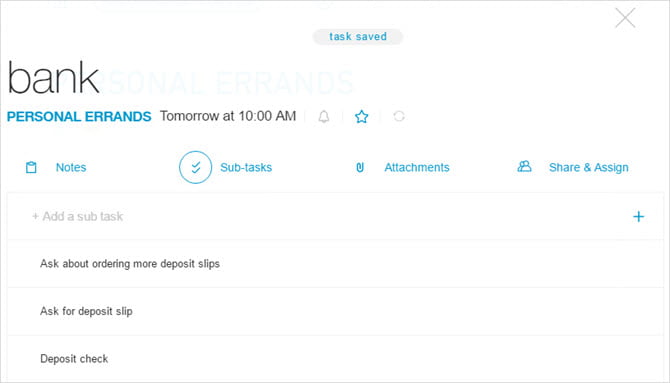Open the Attachments tab

[417, 168]
